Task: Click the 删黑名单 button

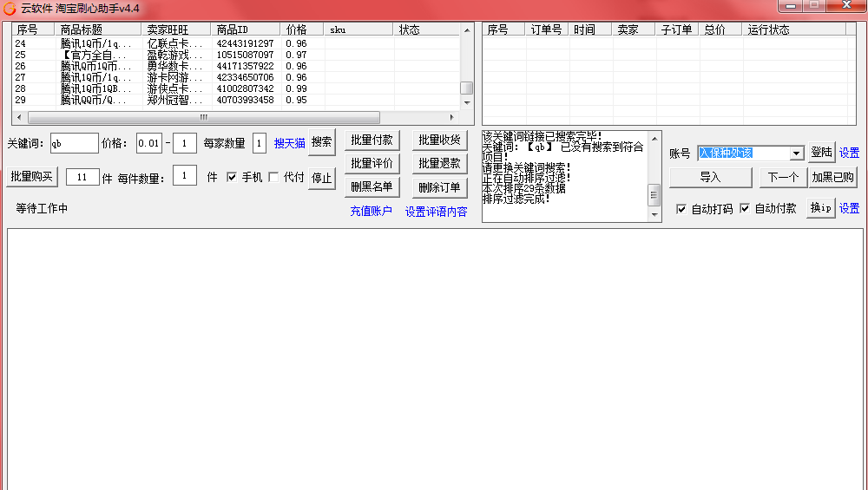Action: [x=372, y=187]
